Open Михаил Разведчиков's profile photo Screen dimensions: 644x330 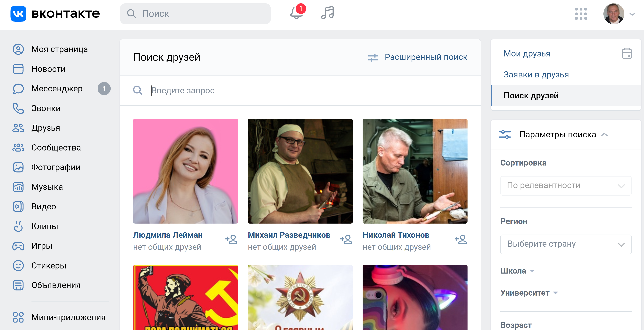(300, 171)
